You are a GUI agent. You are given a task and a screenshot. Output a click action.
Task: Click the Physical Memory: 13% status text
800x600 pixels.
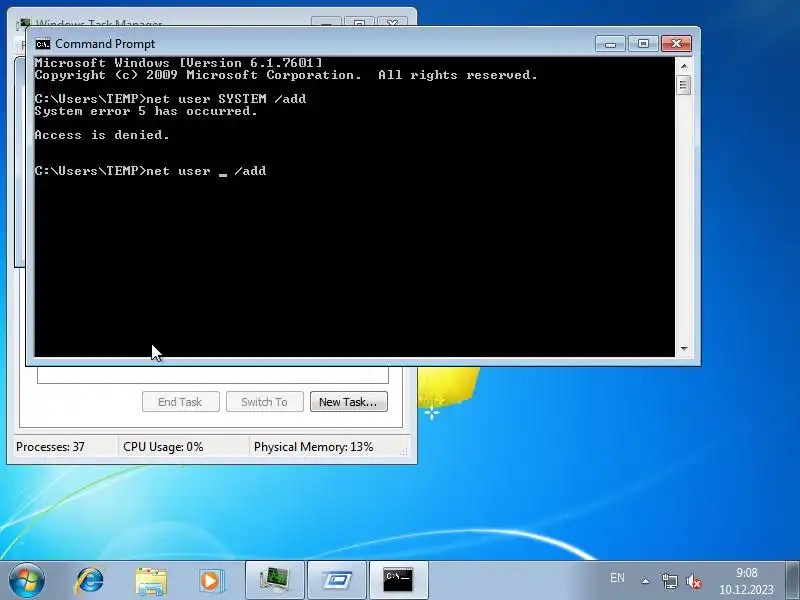313,447
